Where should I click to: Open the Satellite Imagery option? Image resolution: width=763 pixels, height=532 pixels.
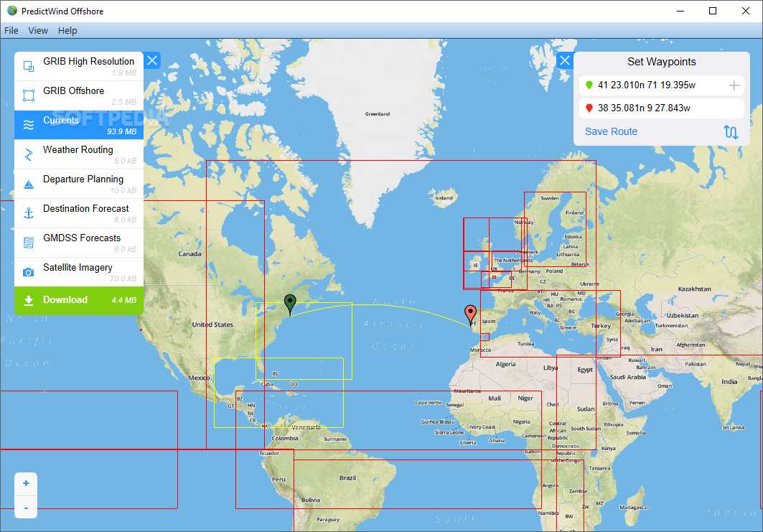point(79,273)
